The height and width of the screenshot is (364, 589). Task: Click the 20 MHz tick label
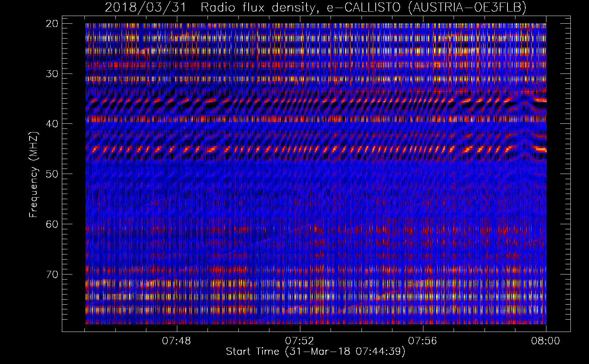[x=52, y=24]
